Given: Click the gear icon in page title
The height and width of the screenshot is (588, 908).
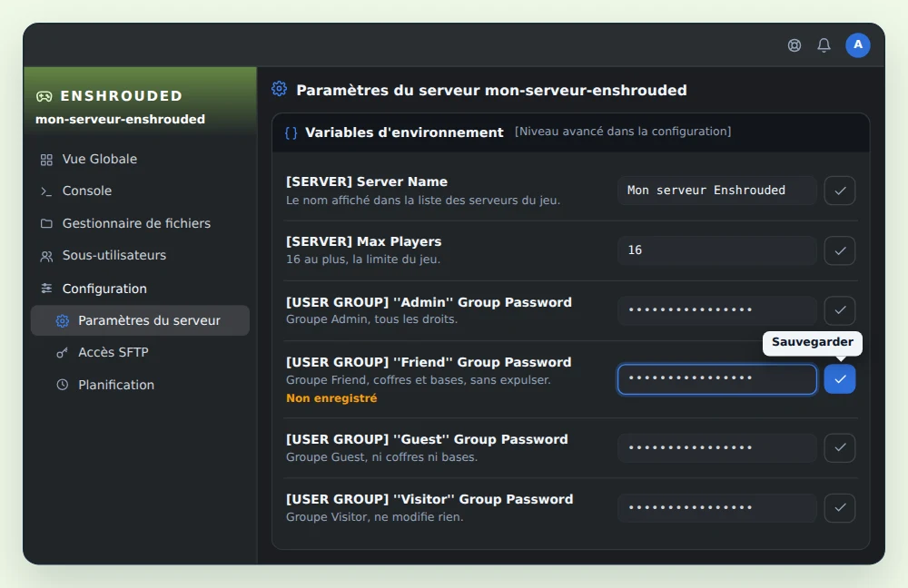Looking at the screenshot, I should [279, 89].
